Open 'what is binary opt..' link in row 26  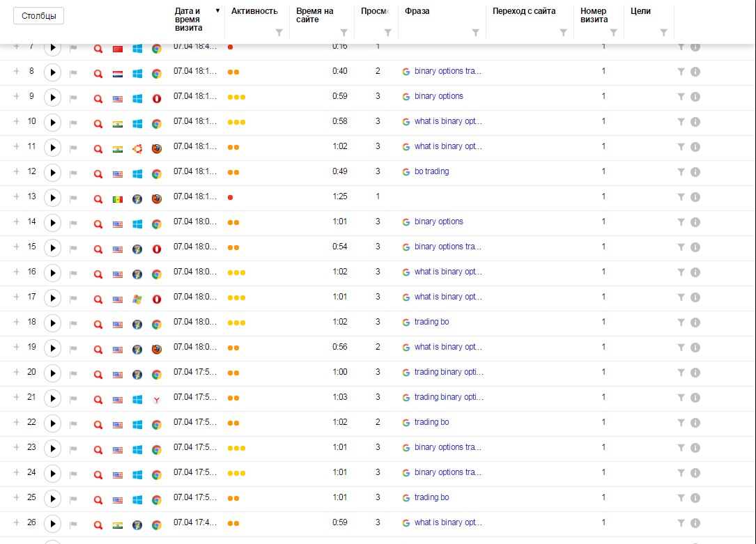(448, 522)
